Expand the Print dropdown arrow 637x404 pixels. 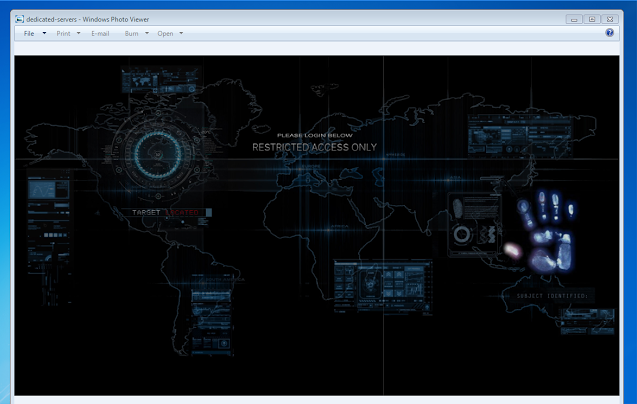79,33
